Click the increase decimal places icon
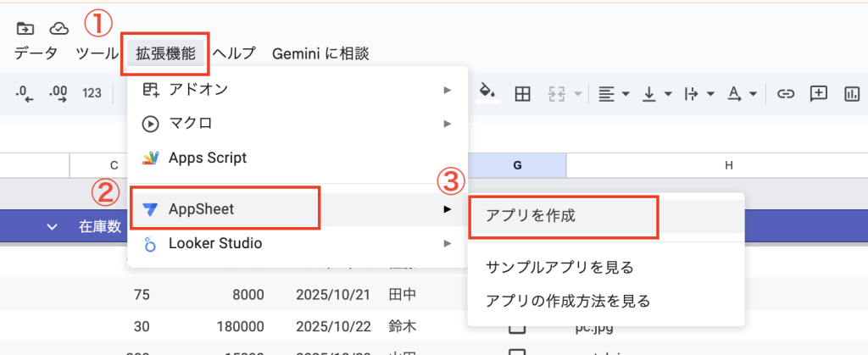Viewport: 868px width, 355px height. tap(58, 93)
